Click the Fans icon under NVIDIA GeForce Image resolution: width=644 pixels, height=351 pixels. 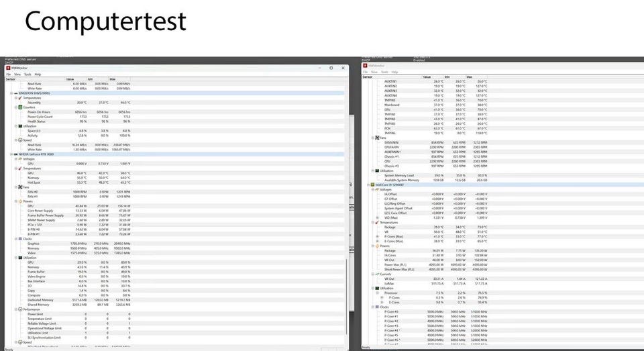click(x=20, y=187)
